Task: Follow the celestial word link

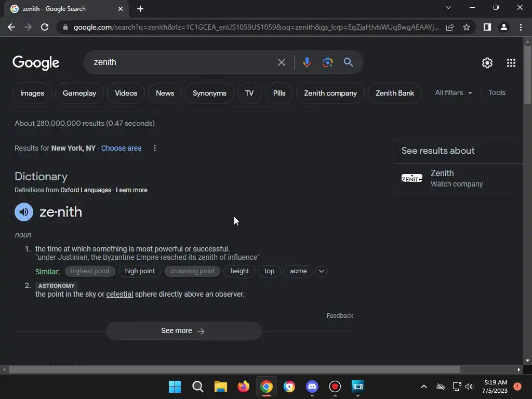Action: pos(119,294)
